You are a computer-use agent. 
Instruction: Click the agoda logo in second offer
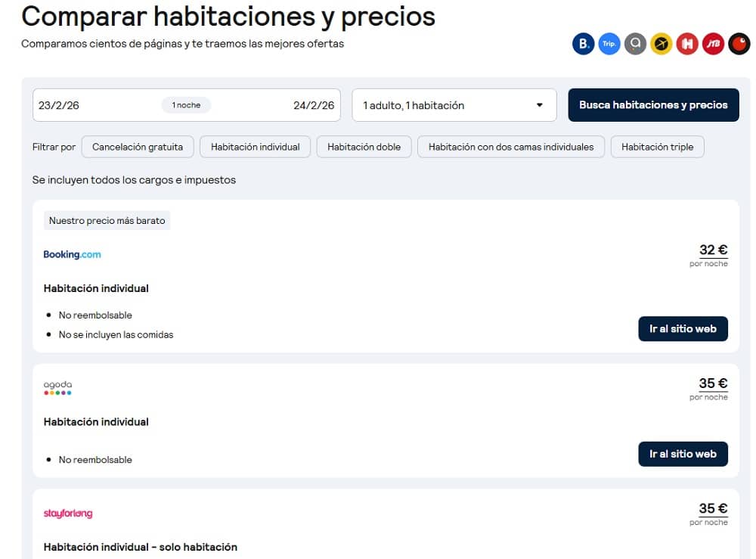pyautogui.click(x=58, y=388)
